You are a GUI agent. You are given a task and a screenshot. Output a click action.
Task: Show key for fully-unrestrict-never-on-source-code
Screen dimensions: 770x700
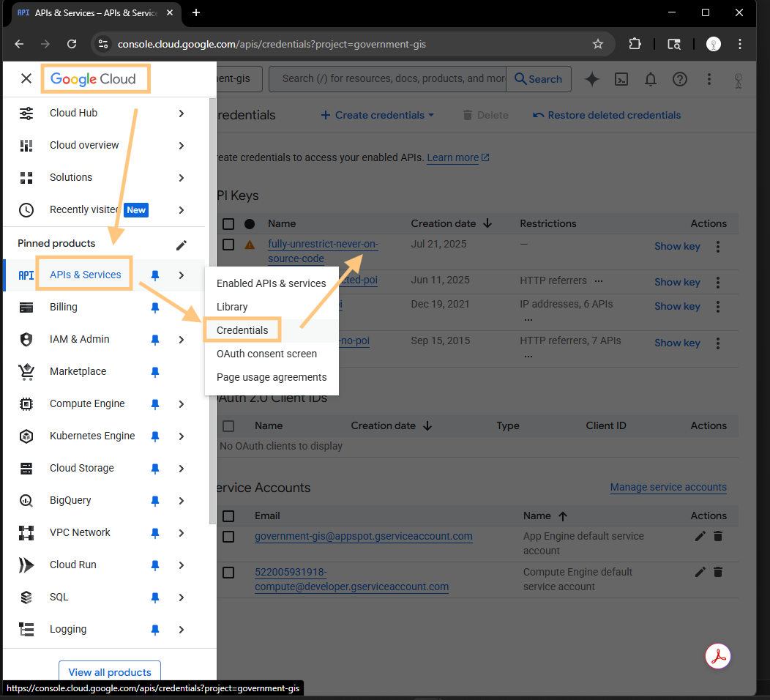(x=677, y=247)
